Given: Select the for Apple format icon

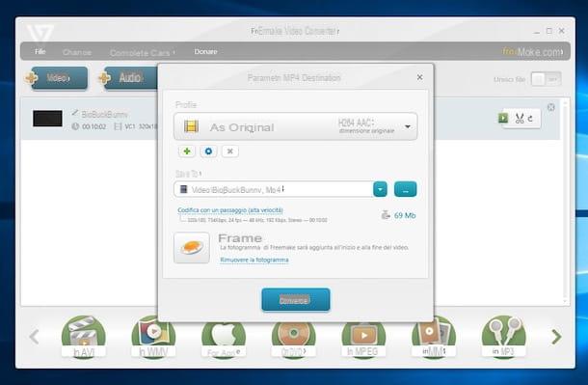Looking at the screenshot, I should tap(224, 339).
